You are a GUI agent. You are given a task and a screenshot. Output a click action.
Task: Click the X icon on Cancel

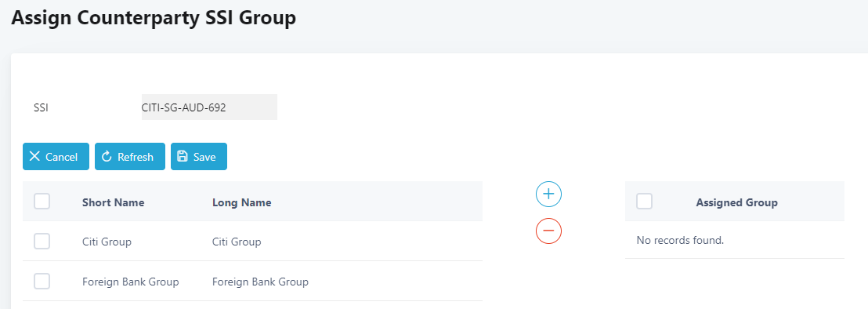click(x=34, y=157)
